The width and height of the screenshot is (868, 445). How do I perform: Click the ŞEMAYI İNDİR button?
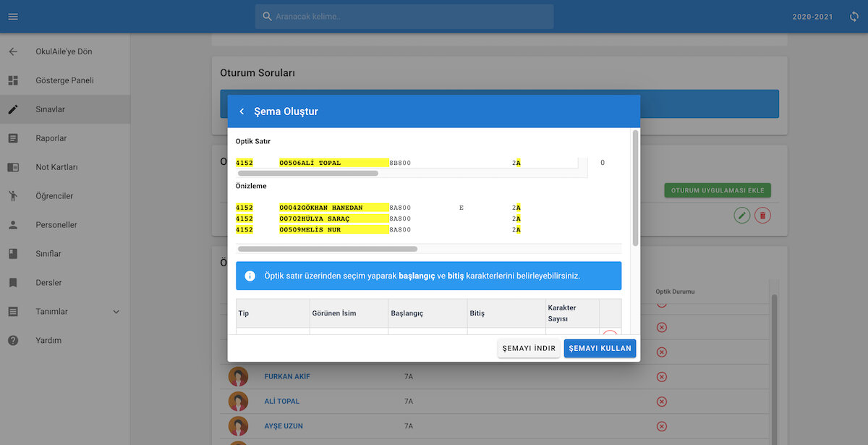pyautogui.click(x=529, y=348)
